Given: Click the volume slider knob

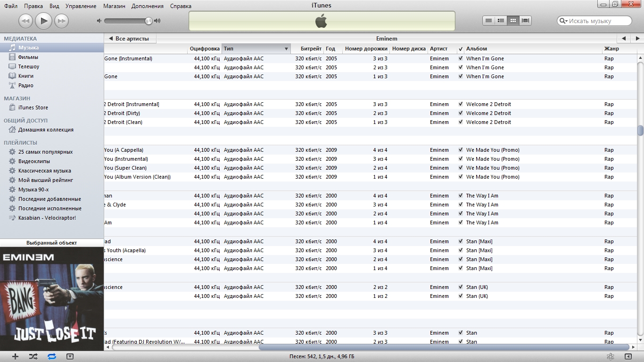Looking at the screenshot, I should (x=149, y=21).
